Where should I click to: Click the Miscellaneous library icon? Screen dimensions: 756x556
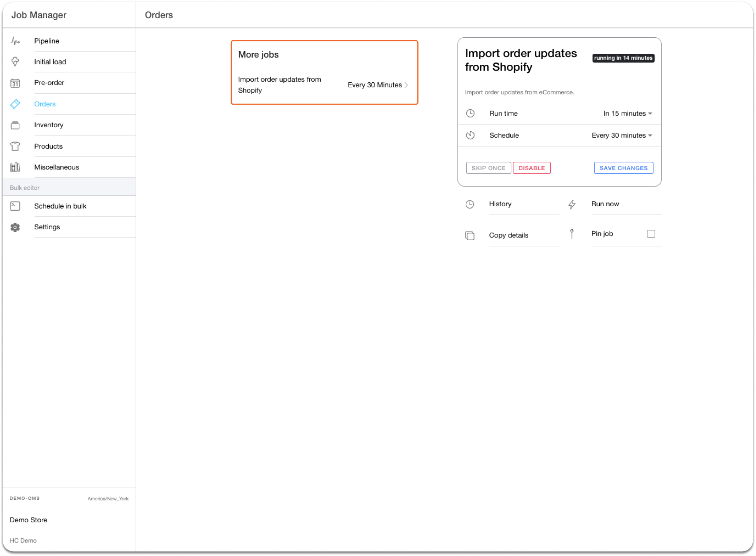click(15, 167)
